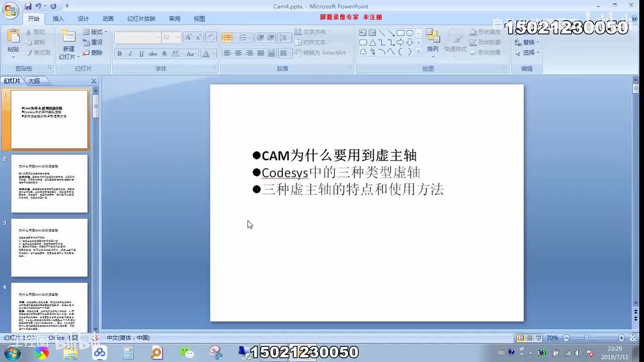Redo the last action
Viewport: 644px width, 362px height.
(53, 6)
